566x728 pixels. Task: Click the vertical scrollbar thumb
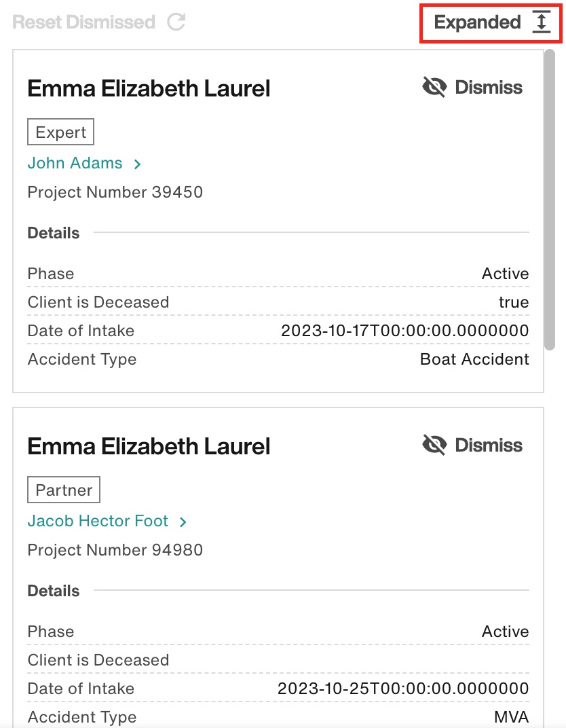[x=549, y=200]
